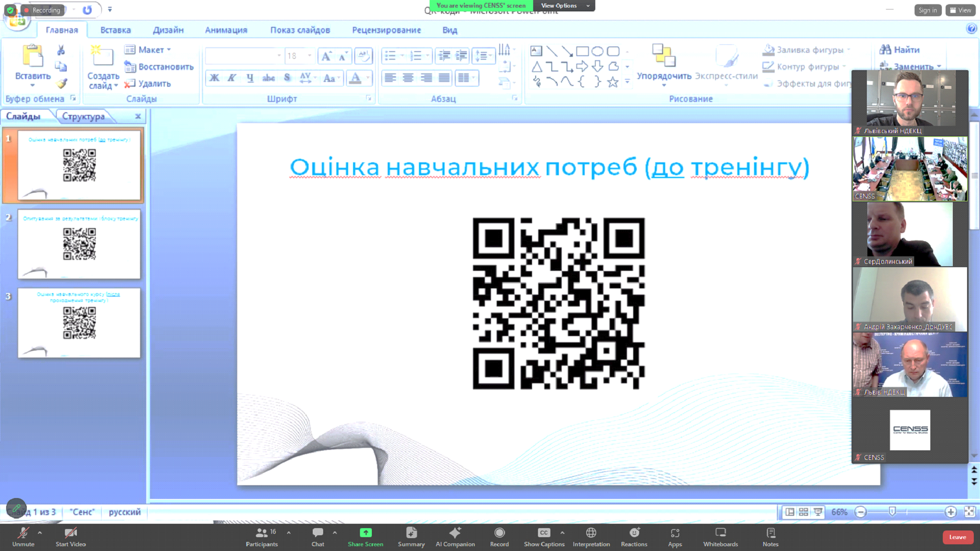Click the Cut scissors icon

click(x=61, y=50)
